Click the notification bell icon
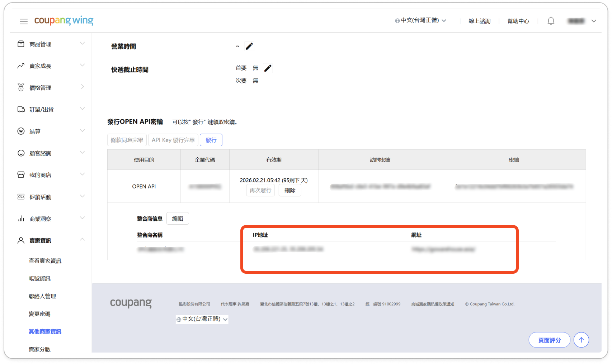Screen dimensions: 612x364 point(551,21)
